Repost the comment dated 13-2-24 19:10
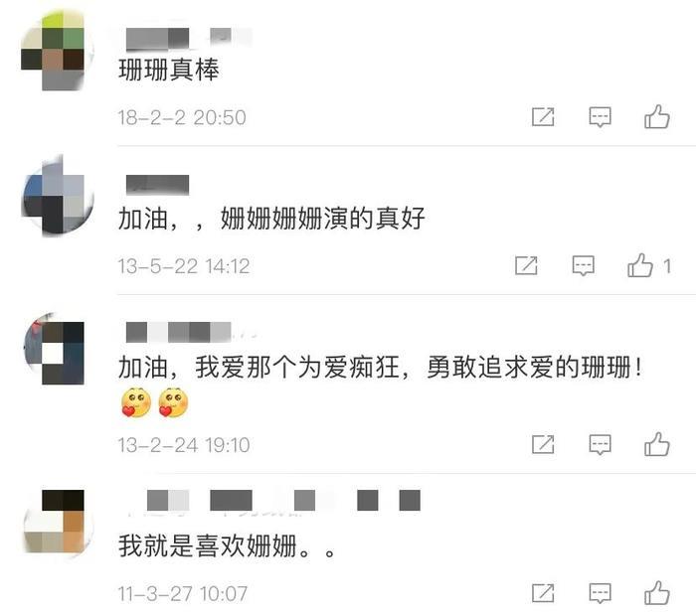Viewport: 696px width, 616px height. tap(543, 444)
